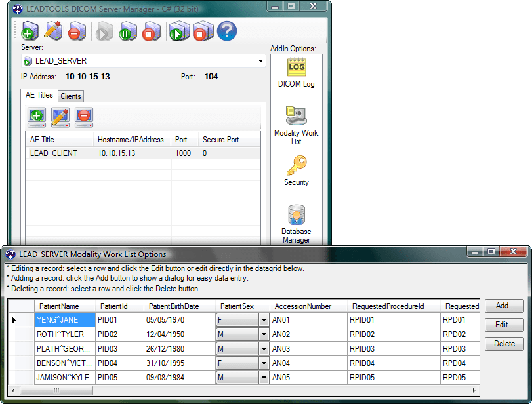Delete the selected AE Title
This screenshot has width=532, height=404.
click(x=83, y=118)
